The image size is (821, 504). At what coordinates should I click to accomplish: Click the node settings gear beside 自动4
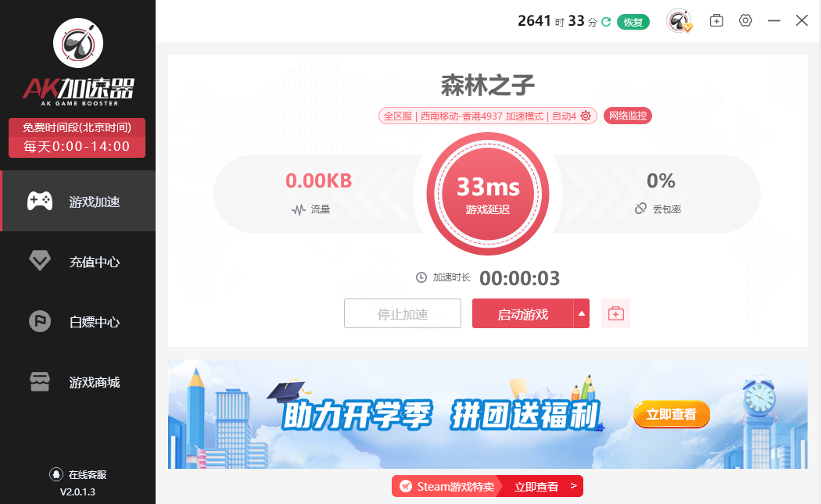click(x=586, y=116)
